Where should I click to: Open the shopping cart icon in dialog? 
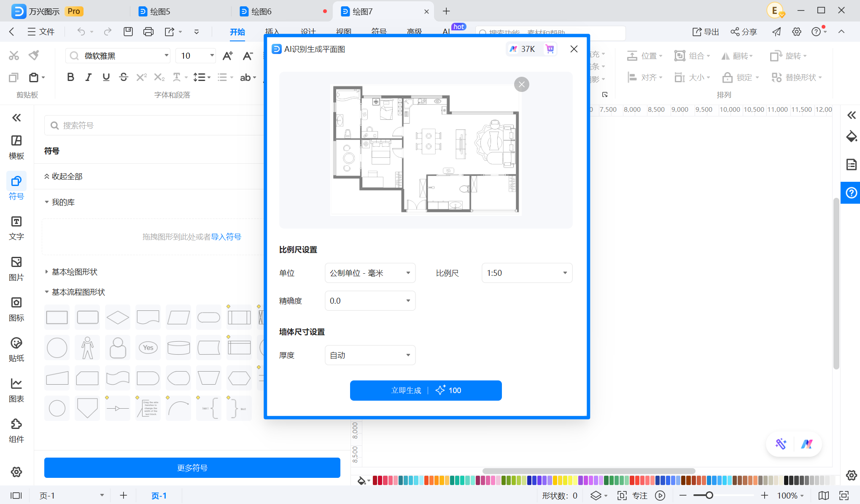click(550, 49)
